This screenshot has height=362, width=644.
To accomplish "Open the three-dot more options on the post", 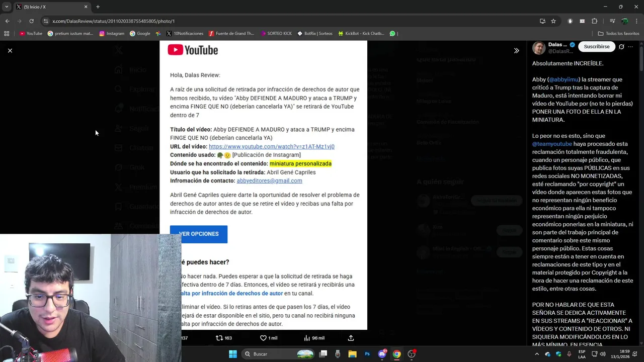I will [x=630, y=47].
